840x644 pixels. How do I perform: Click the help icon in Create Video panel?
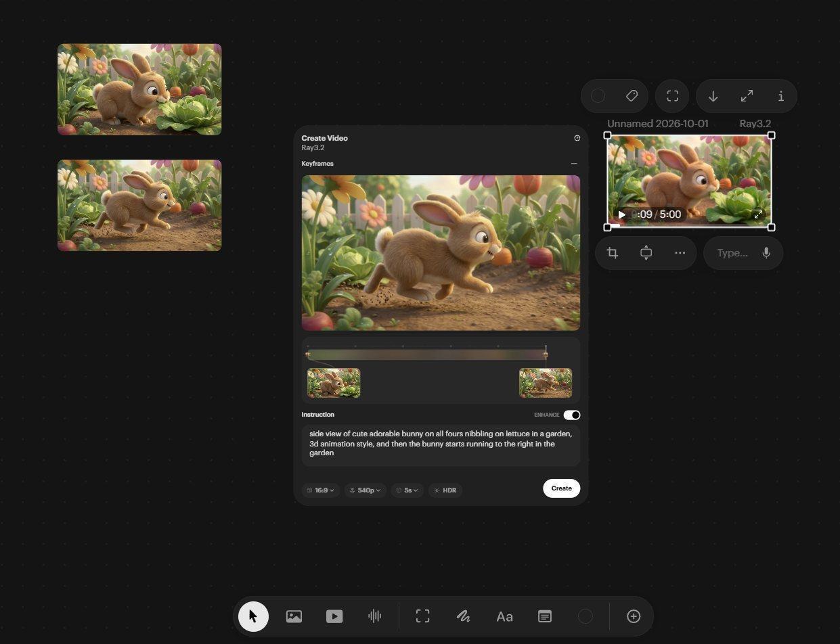[x=577, y=138]
